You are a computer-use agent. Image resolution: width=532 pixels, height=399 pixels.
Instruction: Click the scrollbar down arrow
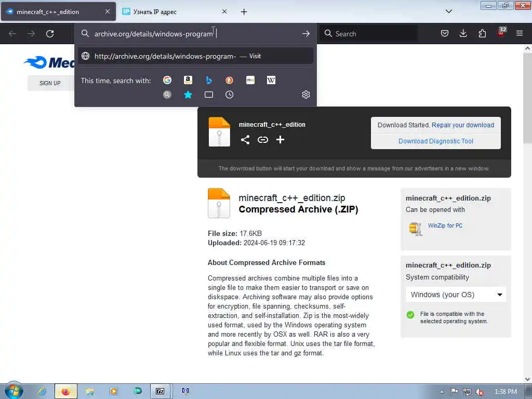tap(527, 379)
